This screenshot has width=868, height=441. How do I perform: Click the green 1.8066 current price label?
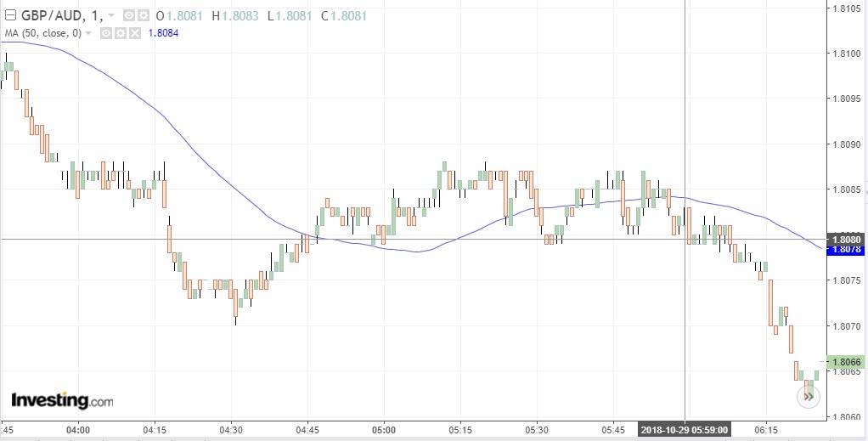click(846, 362)
